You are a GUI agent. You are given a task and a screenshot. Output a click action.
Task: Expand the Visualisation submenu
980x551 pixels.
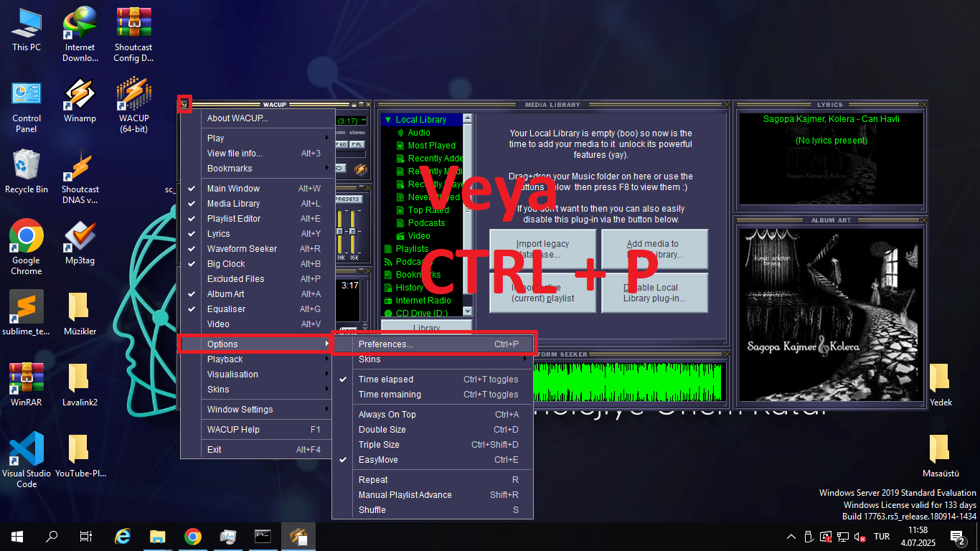tap(257, 375)
